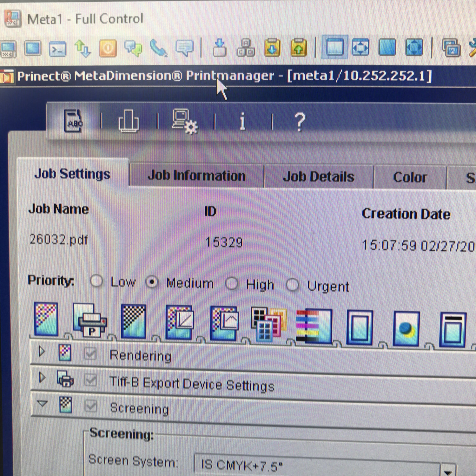The image size is (476, 476).
Task: Select Medium priority radio button
Action: (x=152, y=282)
